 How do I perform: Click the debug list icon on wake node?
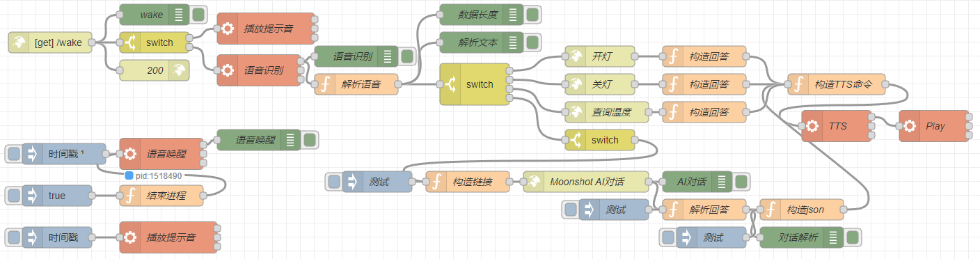pos(179,15)
